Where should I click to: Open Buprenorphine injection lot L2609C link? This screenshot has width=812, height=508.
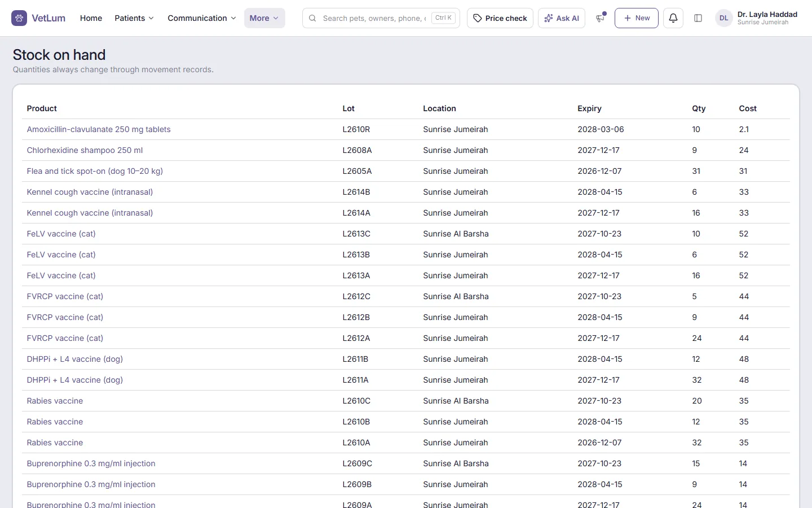(x=91, y=463)
